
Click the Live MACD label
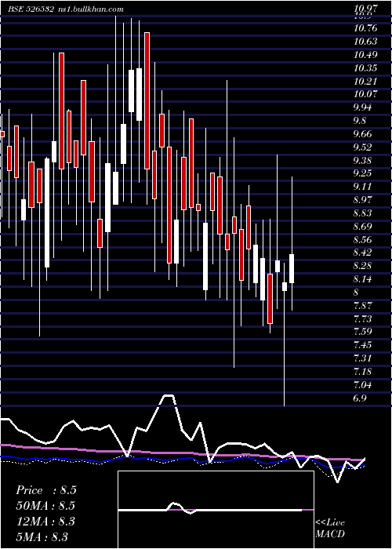pos(330,529)
